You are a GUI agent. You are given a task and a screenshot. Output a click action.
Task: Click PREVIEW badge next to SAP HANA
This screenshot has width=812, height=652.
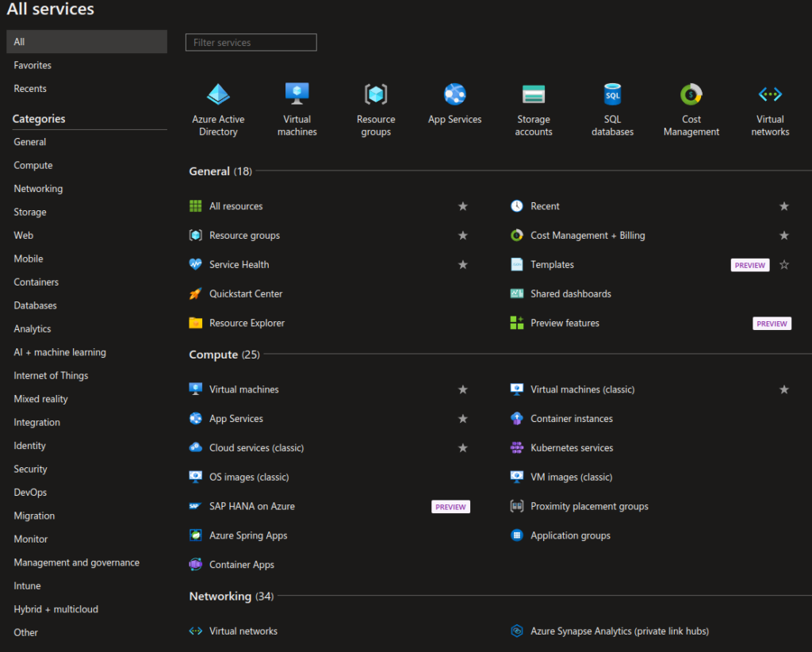click(450, 507)
